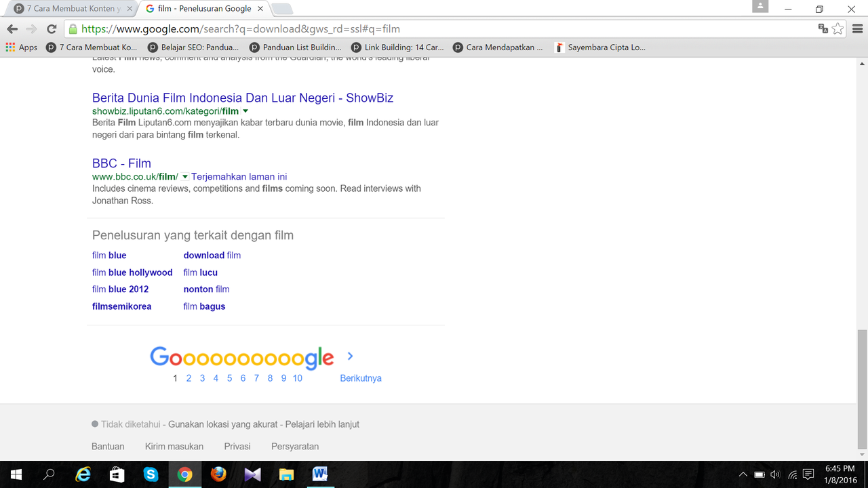Viewport: 868px width, 488px height.
Task: Open Skype from the taskbar
Action: (151, 474)
